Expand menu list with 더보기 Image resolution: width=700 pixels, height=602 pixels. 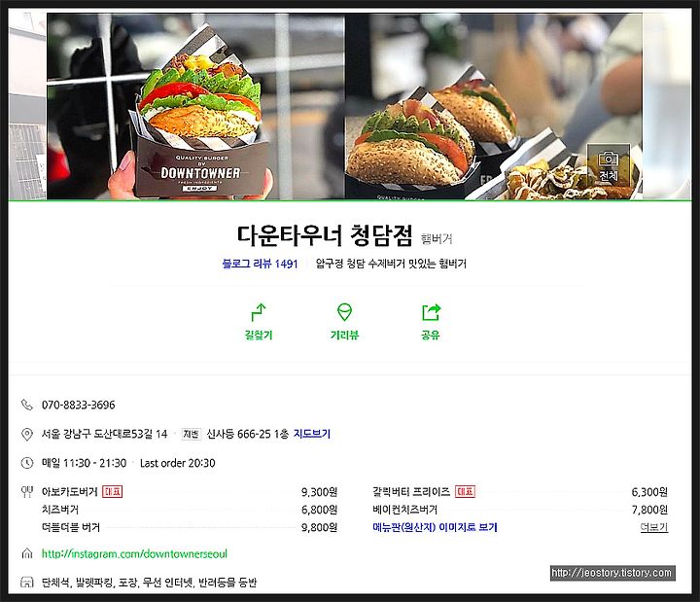click(653, 527)
